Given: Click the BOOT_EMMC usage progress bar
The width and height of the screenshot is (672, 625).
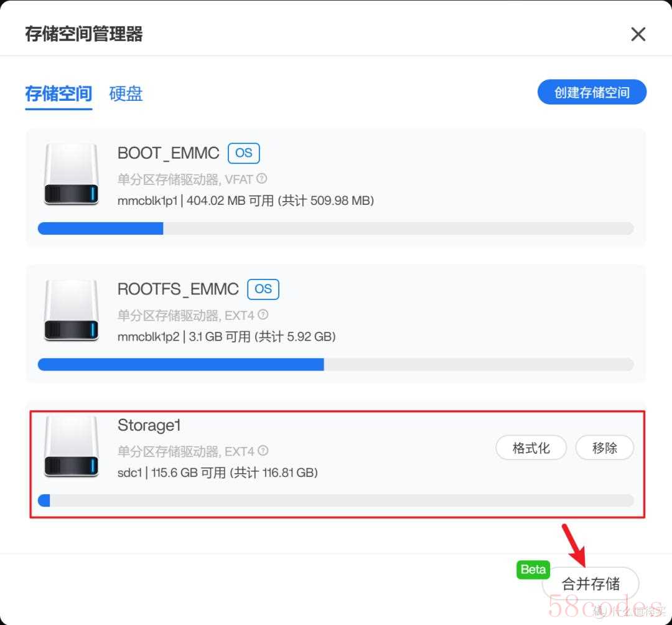Looking at the screenshot, I should point(335,228).
